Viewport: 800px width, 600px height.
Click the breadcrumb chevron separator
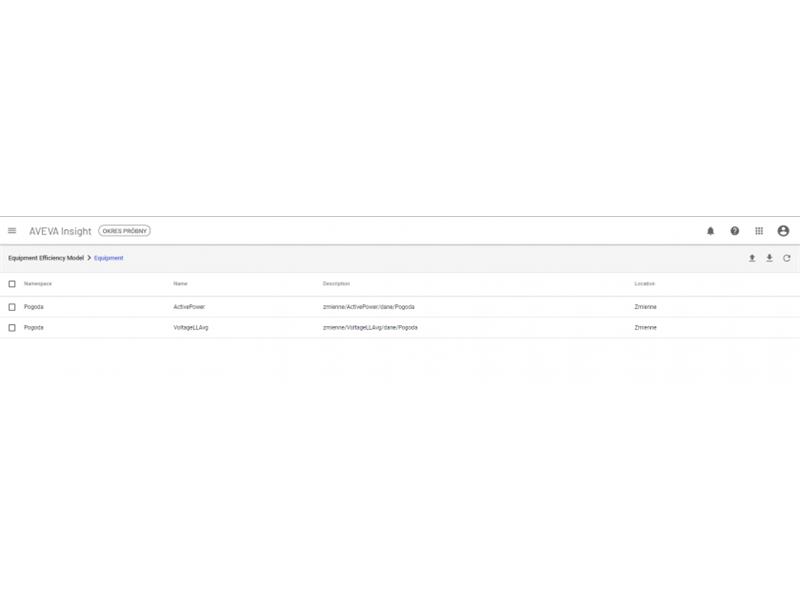pos(89,258)
